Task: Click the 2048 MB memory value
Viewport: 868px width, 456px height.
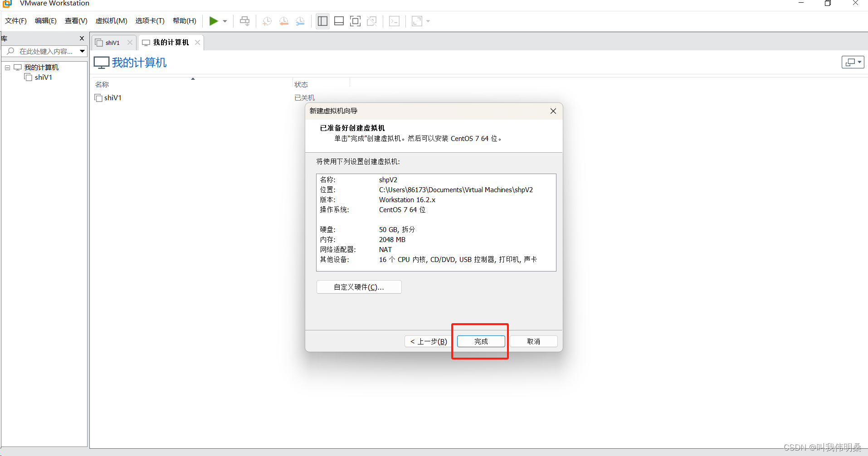Action: 392,240
